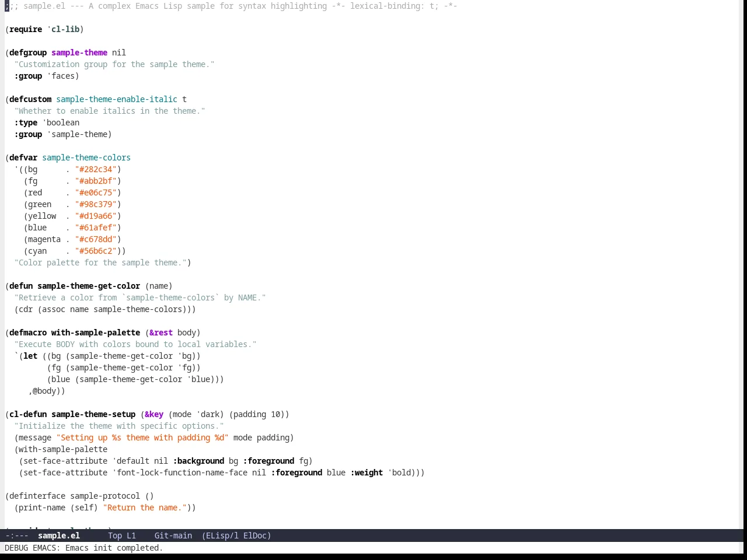This screenshot has height=560, width=747.
Task: Click the 'bold symbol at line end
Action: (x=399, y=473)
